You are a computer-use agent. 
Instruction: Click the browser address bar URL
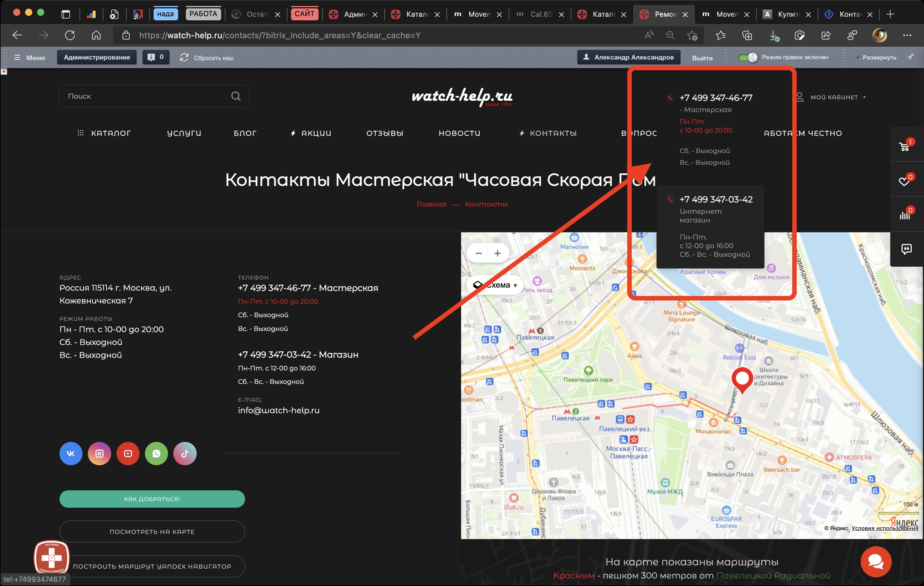coord(280,35)
